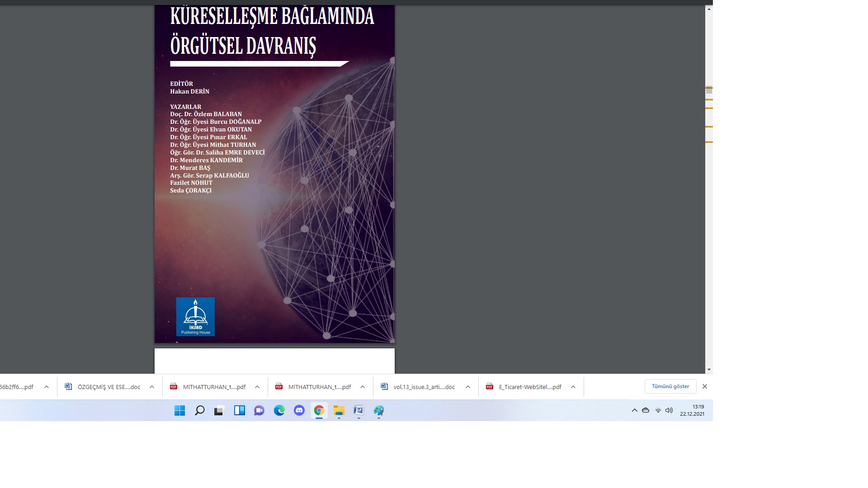Click the title line ÖRGÜTSEL DAVRANIŞ
Viewport: 868px width, 488px height.
[243, 45]
